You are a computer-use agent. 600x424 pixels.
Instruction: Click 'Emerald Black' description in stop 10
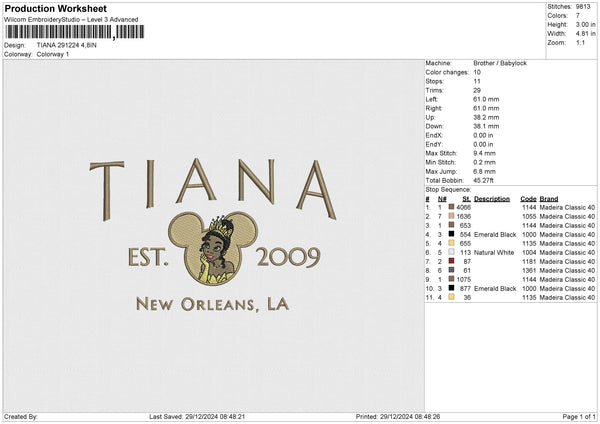point(495,288)
